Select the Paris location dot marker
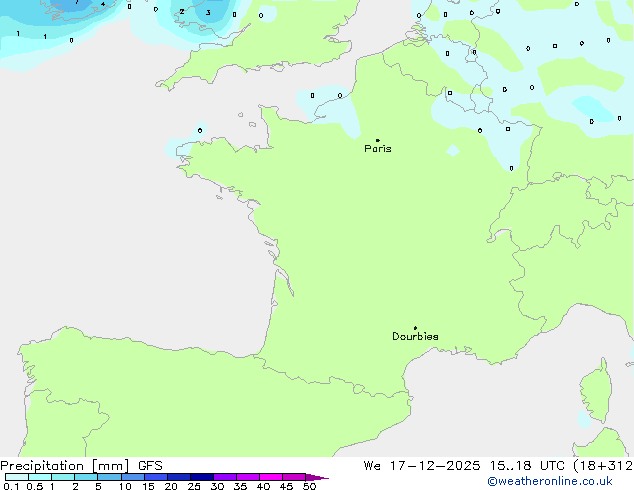634x490 pixels. tap(378, 140)
